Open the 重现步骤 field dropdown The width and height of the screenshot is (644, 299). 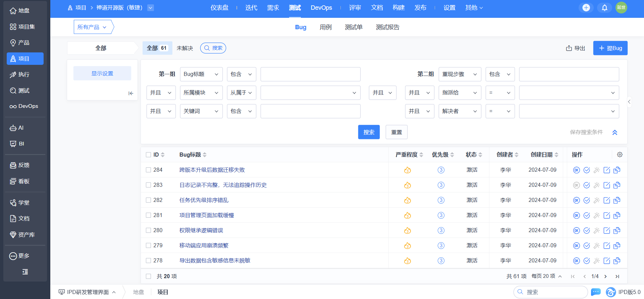click(460, 74)
